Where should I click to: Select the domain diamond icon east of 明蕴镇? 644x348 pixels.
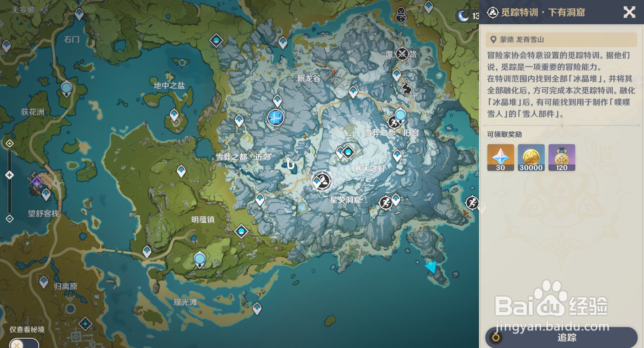tap(241, 231)
